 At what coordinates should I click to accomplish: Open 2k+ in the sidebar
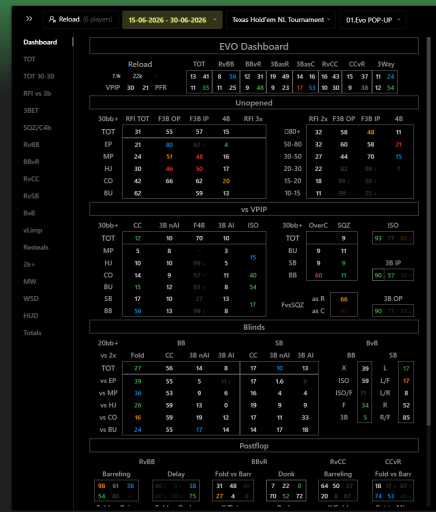(x=29, y=264)
